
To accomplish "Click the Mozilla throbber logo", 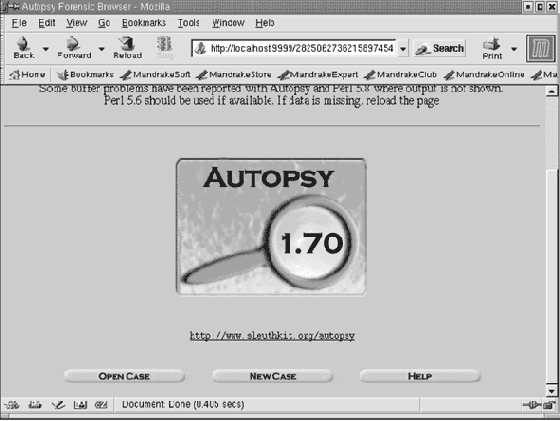I will [x=541, y=49].
